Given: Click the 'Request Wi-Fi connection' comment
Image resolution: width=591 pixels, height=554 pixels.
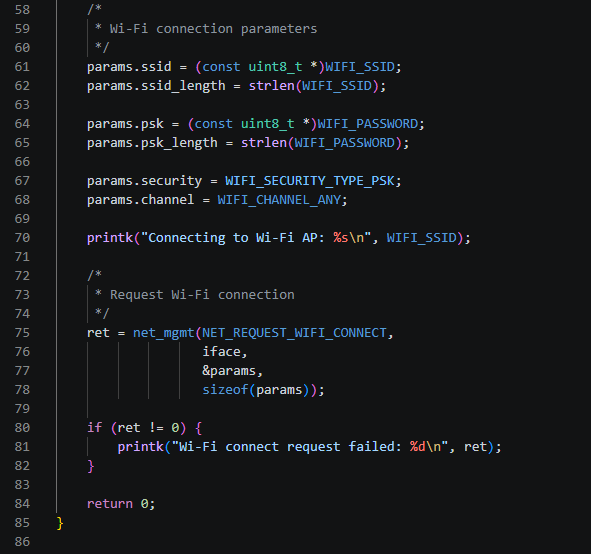Looking at the screenshot, I should click(202, 295).
